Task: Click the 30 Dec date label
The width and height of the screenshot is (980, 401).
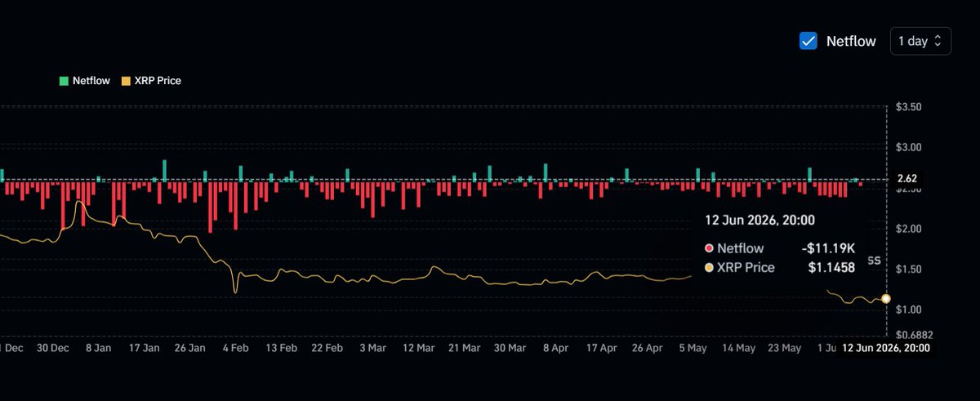Action: tap(53, 348)
